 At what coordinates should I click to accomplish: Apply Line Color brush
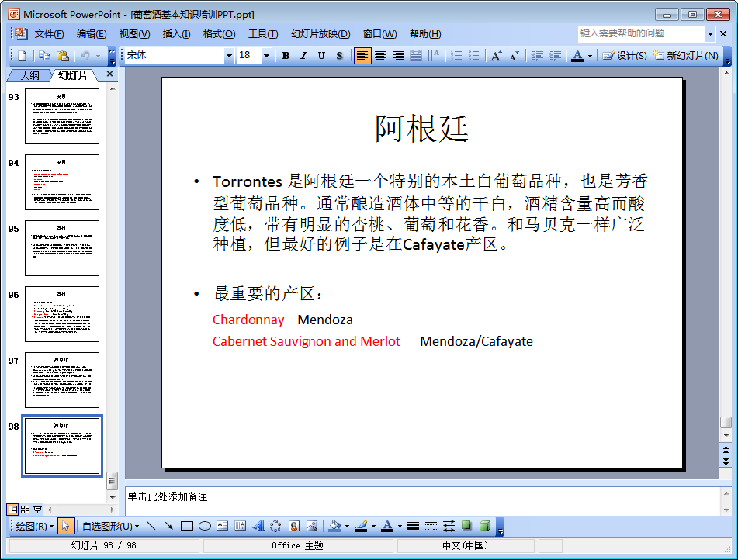click(361, 526)
